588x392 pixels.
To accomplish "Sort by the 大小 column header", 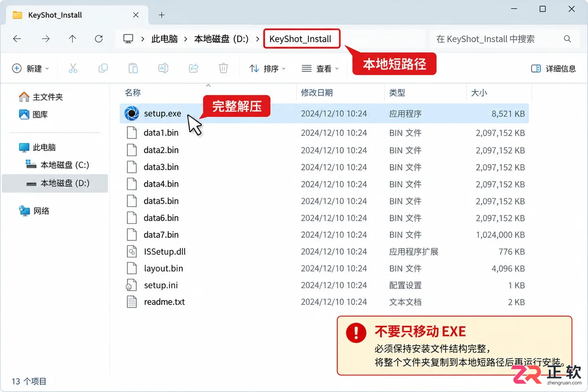I will pos(479,93).
